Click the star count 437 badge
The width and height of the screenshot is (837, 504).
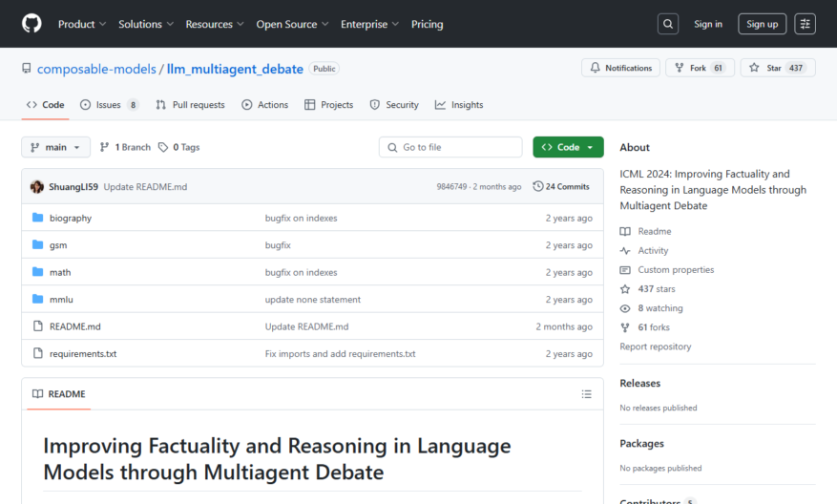click(795, 68)
